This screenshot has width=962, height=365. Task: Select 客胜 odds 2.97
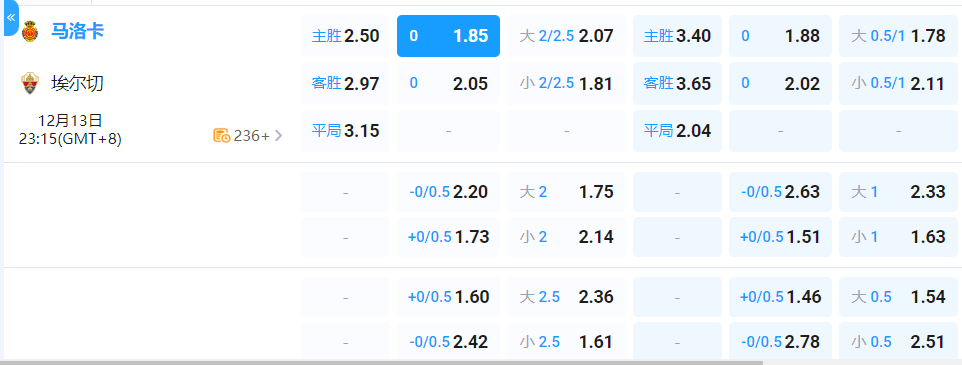click(x=345, y=83)
